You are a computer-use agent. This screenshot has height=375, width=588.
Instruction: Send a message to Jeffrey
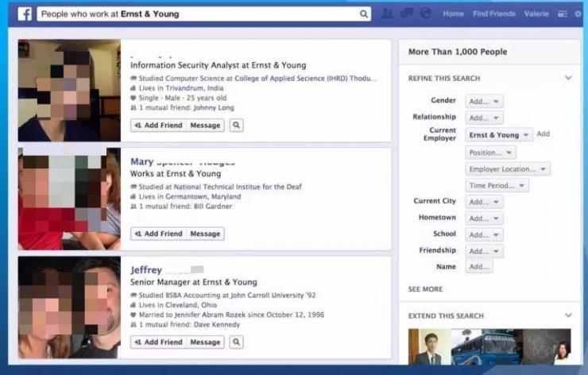pyautogui.click(x=205, y=342)
